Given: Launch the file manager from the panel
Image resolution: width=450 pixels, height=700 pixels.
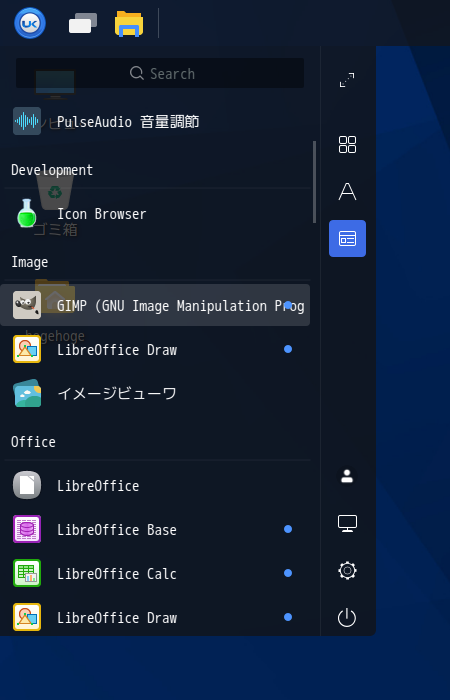Looking at the screenshot, I should pos(129,24).
